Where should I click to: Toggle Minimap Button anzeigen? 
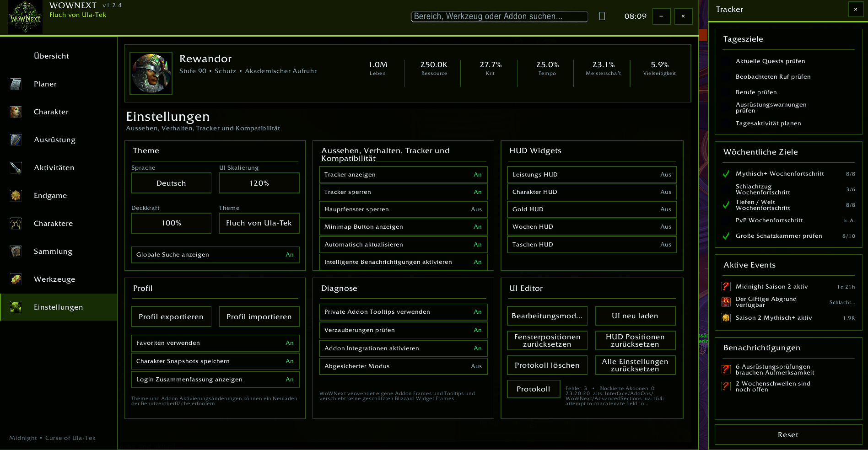click(403, 227)
